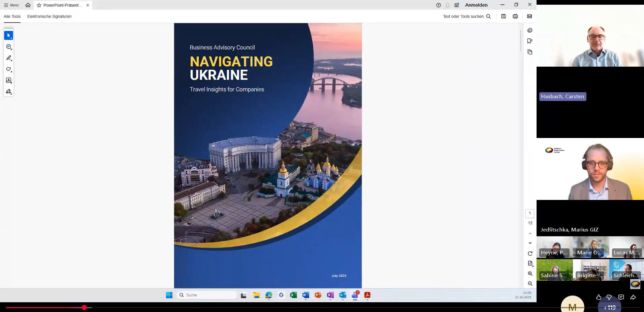Star the PowerPoint-Präsent tab as favorite
This screenshot has height=312, width=644.
coord(39,5)
